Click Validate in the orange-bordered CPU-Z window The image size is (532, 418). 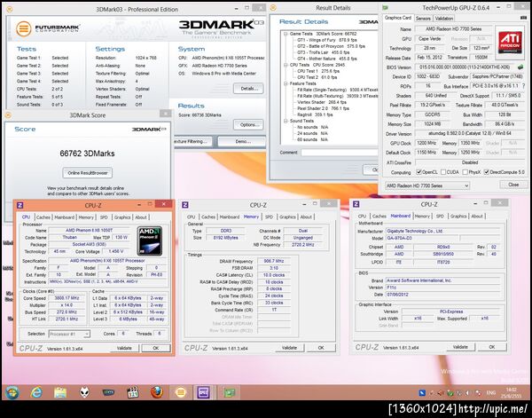[124, 348]
